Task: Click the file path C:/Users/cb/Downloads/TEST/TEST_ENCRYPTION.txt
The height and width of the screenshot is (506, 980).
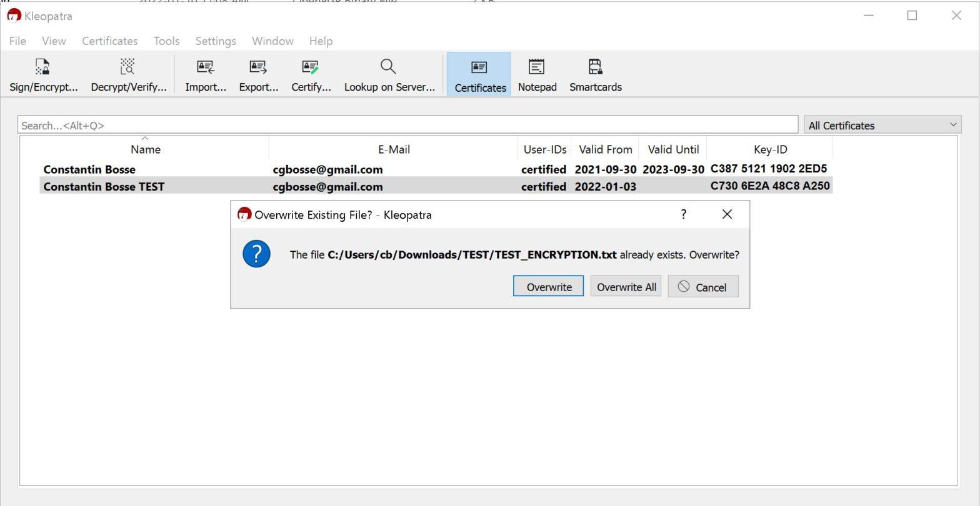Action: 472,254
